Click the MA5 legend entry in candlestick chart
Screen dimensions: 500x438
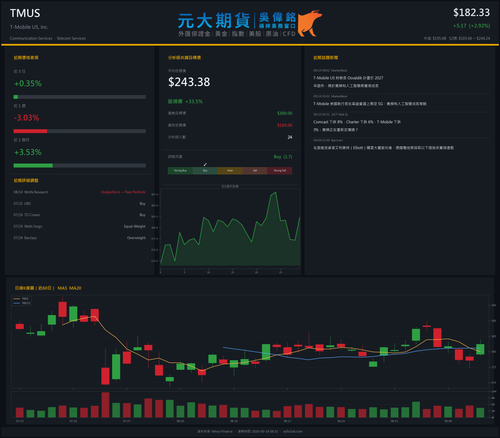[x=21, y=299]
